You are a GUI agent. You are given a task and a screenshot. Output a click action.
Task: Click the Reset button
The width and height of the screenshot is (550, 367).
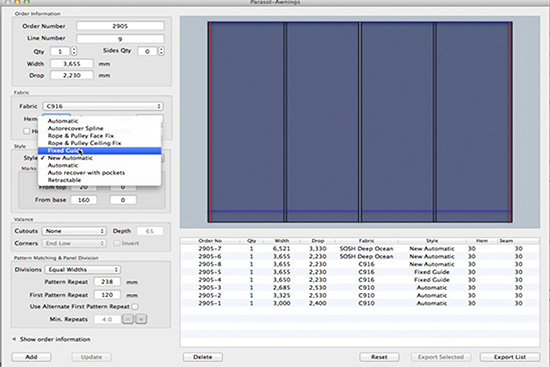tap(379, 357)
